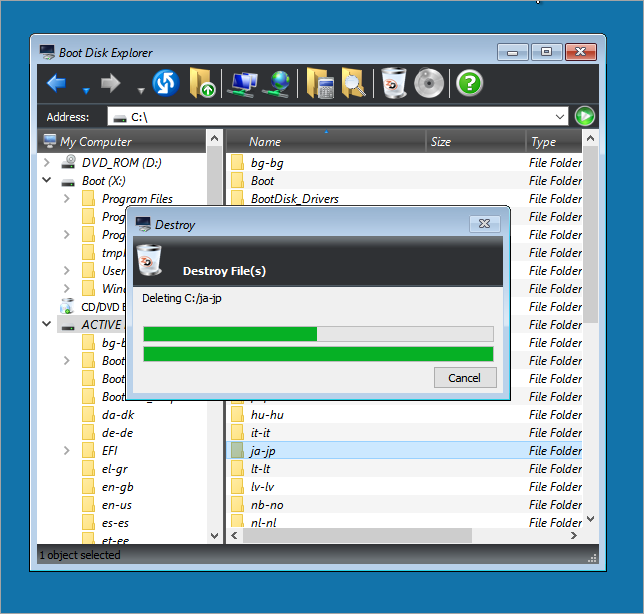Sort by the Size column header
This screenshot has width=644, height=614.
point(476,142)
